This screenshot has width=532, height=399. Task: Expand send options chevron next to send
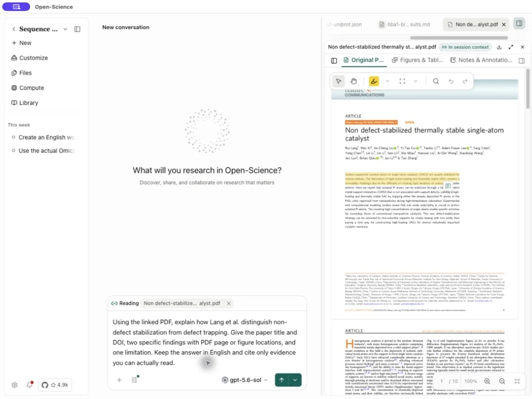tap(295, 380)
